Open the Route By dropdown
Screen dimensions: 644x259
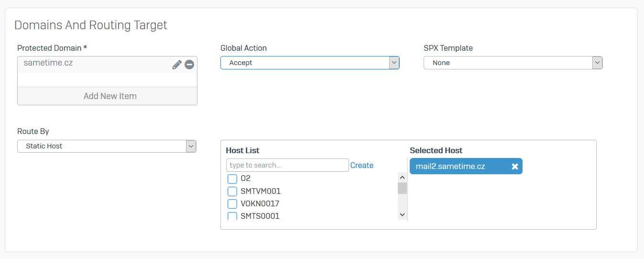(x=107, y=146)
